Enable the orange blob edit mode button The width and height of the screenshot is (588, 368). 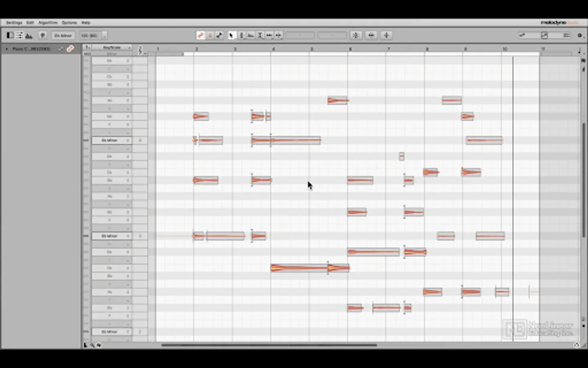[x=200, y=36]
